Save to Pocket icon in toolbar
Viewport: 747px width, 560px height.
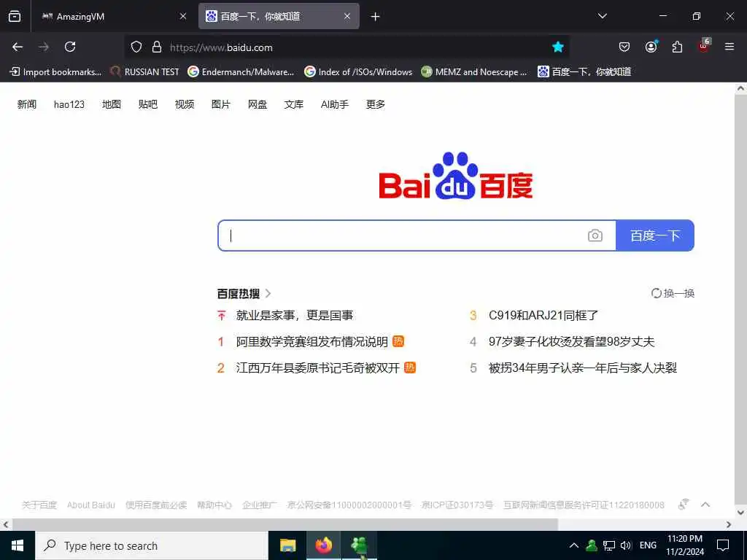click(x=624, y=47)
